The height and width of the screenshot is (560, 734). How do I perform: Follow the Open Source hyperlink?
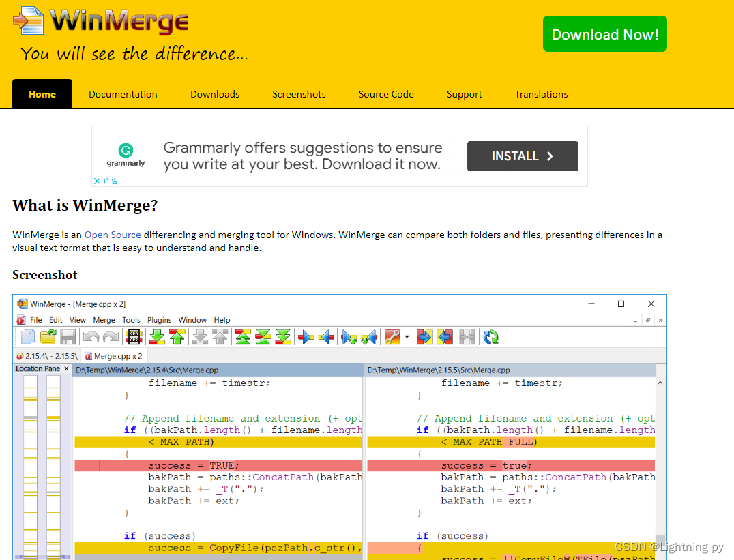113,235
